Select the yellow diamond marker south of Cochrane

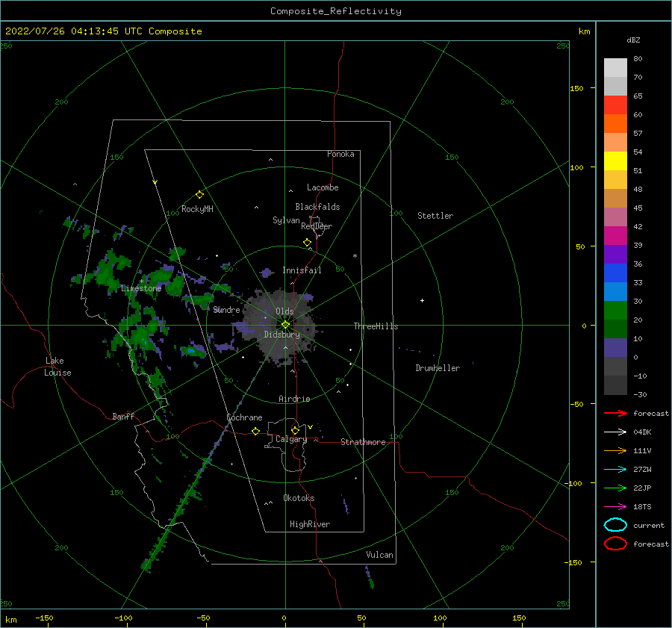click(x=255, y=432)
